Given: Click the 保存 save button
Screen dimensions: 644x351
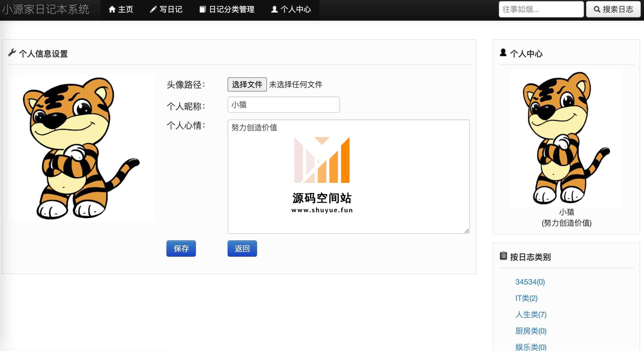Looking at the screenshot, I should [181, 249].
